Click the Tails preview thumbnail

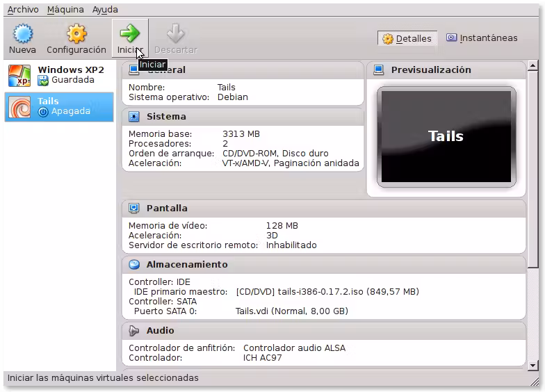tap(446, 136)
